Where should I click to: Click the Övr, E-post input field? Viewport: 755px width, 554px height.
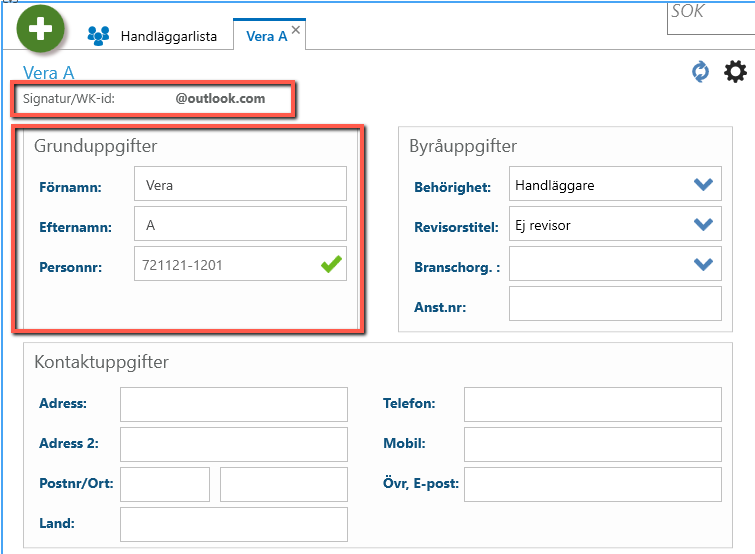593,484
